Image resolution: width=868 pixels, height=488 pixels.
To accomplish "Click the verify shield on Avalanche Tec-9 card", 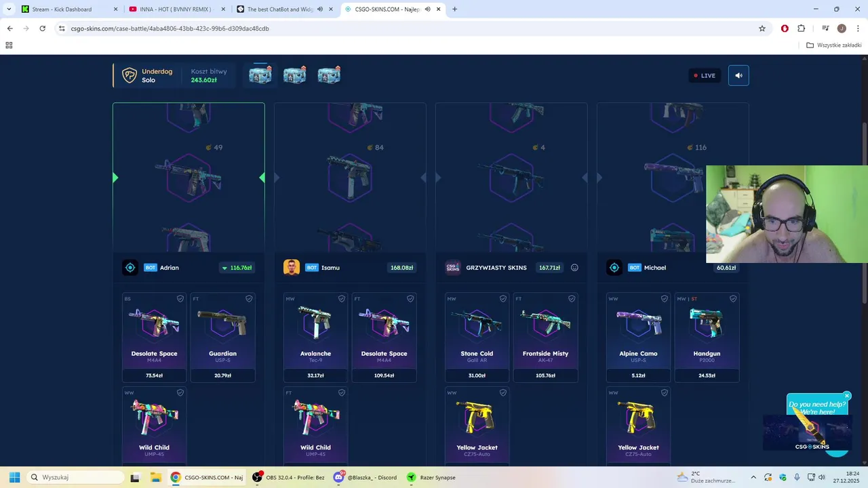I will [x=342, y=298].
